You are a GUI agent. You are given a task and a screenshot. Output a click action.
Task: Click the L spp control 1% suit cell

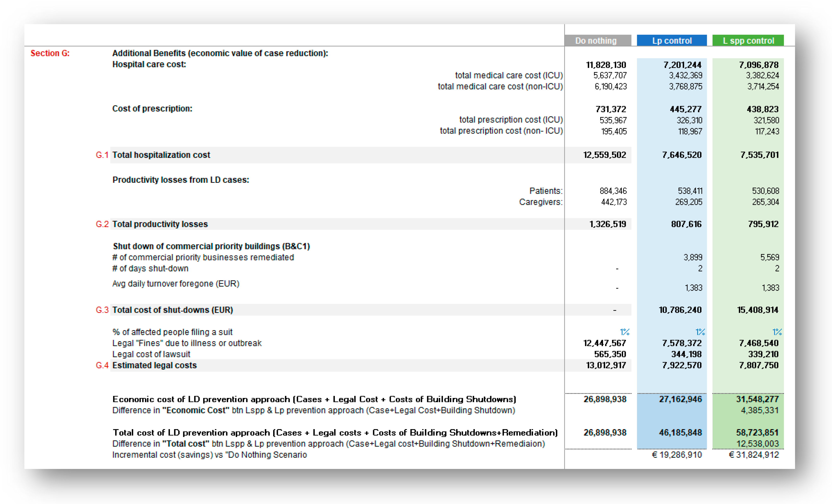tap(777, 332)
